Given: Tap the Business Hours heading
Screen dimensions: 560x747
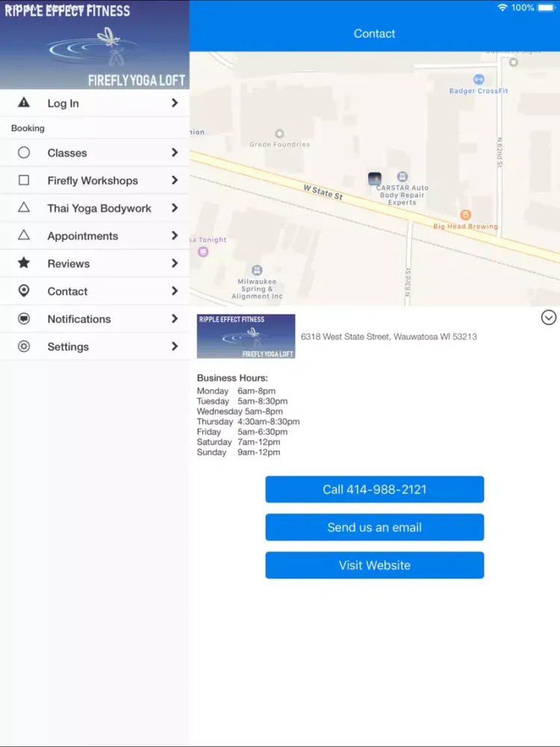Looking at the screenshot, I should coord(232,378).
